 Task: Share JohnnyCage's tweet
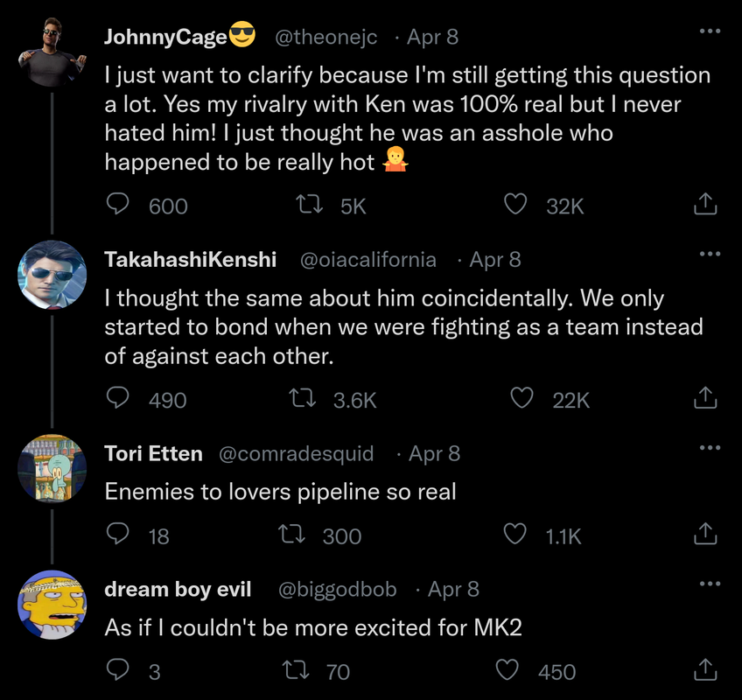click(x=704, y=205)
